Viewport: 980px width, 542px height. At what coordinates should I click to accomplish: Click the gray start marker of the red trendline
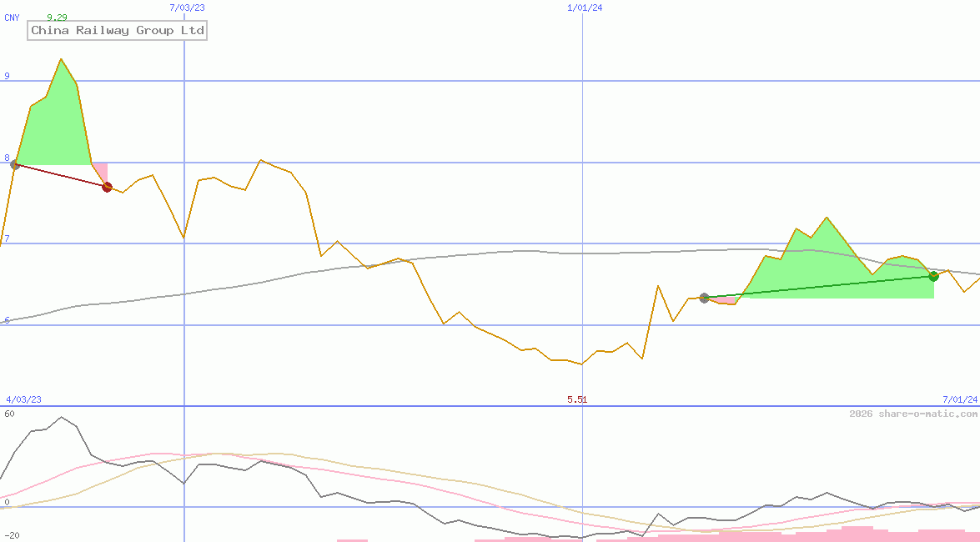point(14,165)
